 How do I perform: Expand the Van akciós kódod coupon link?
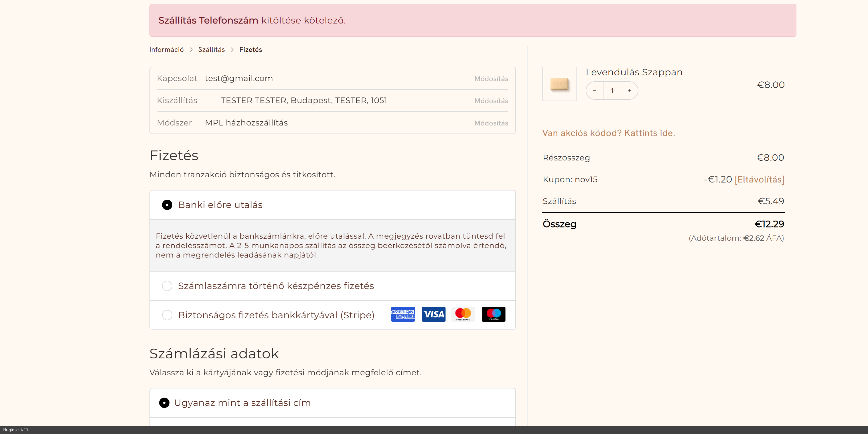(608, 133)
